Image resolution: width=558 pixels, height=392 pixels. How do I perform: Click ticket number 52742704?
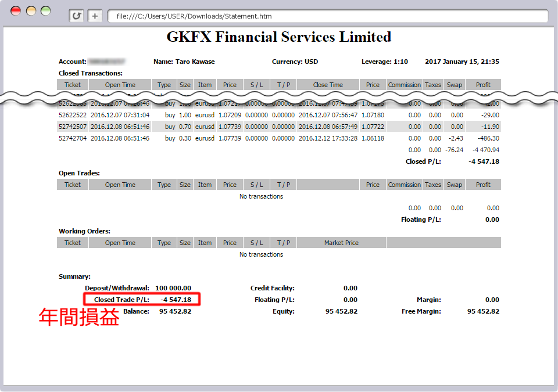coord(73,138)
